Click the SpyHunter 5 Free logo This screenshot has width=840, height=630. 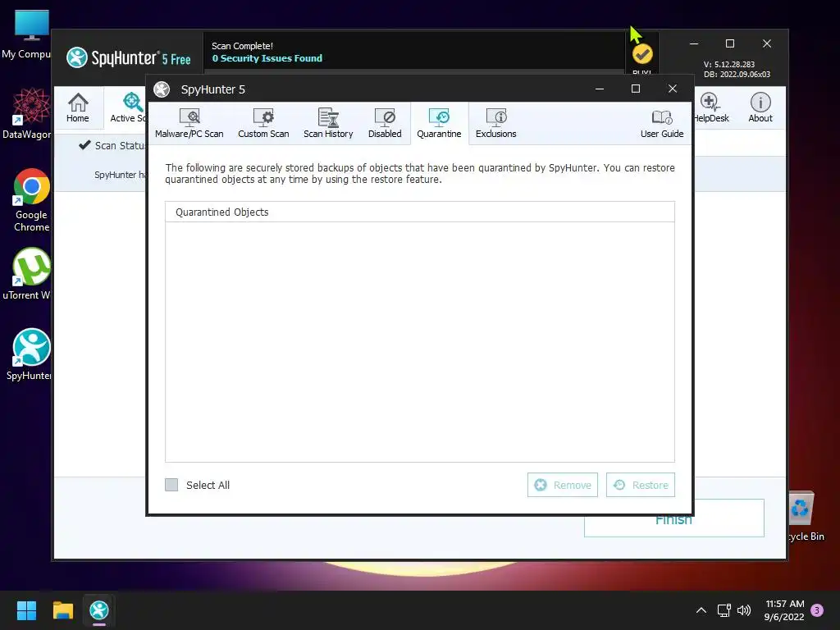coord(129,57)
